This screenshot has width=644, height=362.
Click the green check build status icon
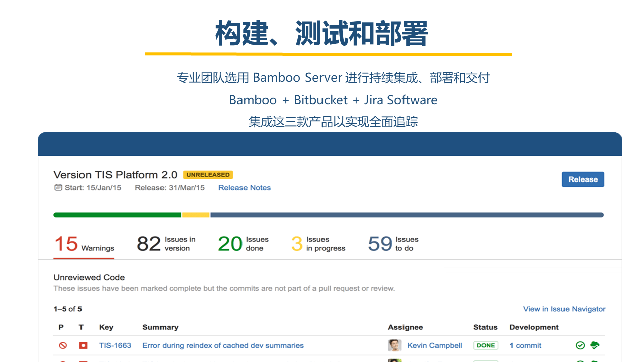pyautogui.click(x=580, y=345)
